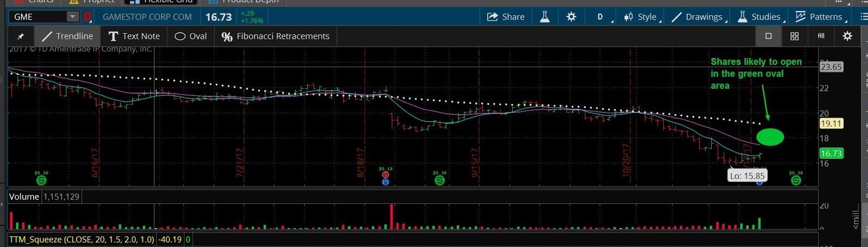Click the +1.76% price change value
The image size is (868, 247).
tap(252, 21)
